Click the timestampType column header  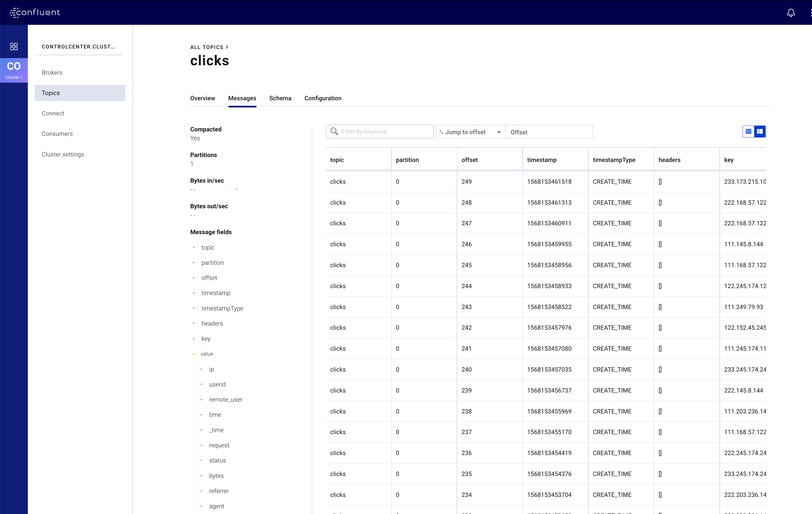coord(614,160)
